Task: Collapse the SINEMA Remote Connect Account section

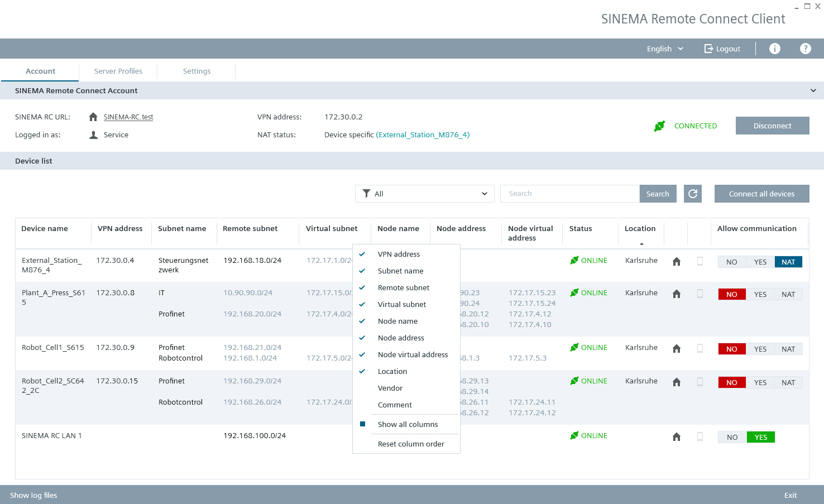Action: pyautogui.click(x=813, y=90)
